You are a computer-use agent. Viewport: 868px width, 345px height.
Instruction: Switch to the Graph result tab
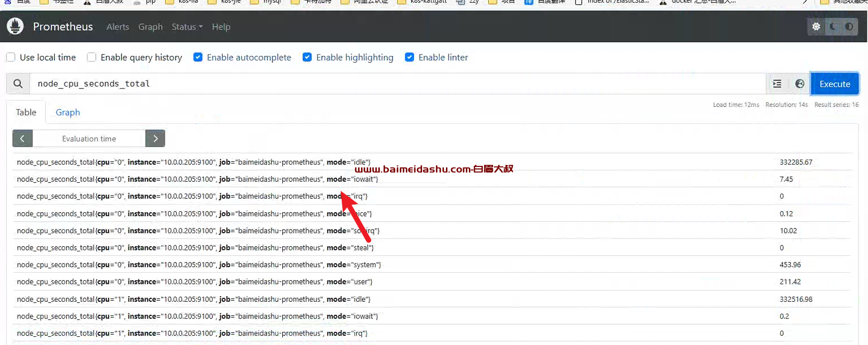point(68,112)
